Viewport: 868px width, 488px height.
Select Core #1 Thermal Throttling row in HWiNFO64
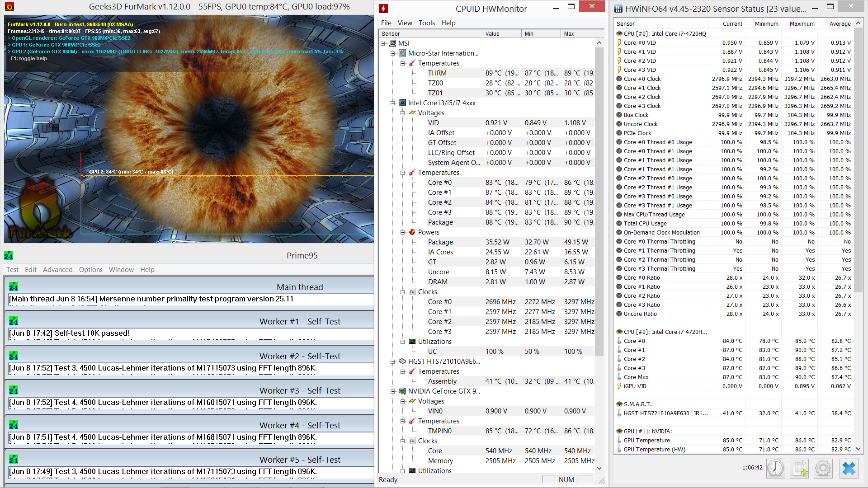[x=734, y=250]
